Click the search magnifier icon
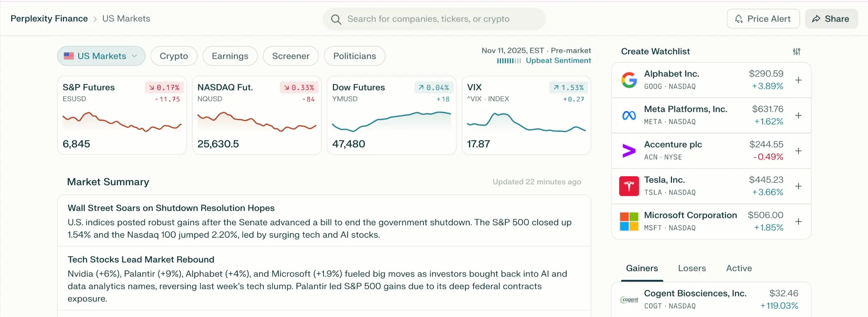Screen dimensions: 868x317 [x=336, y=19]
